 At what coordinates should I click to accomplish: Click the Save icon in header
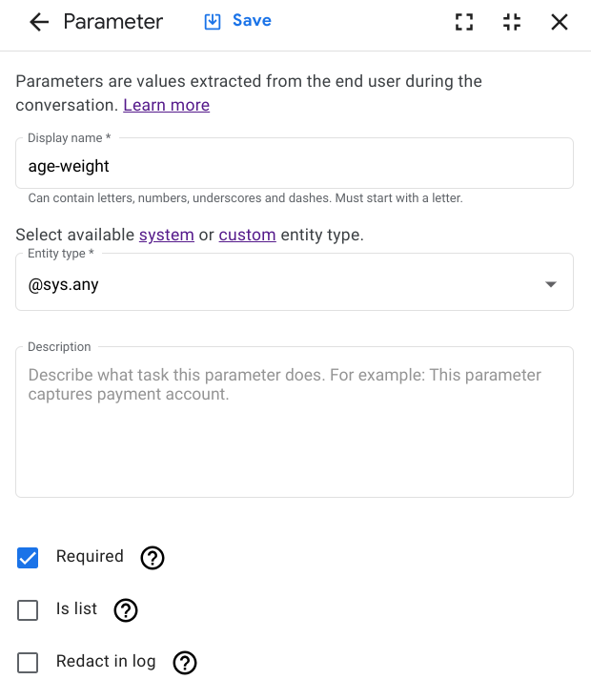(x=213, y=21)
